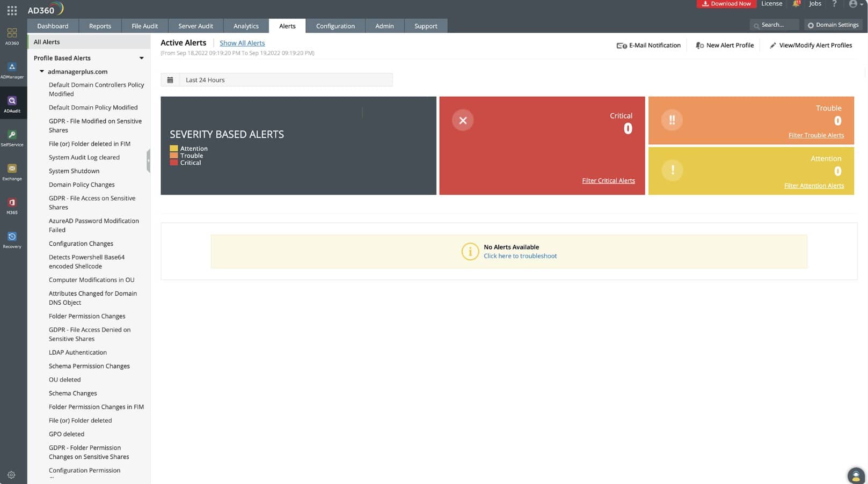Open settings gear at sidebar bottom
Screen dimensions: 868x484
tap(11, 475)
